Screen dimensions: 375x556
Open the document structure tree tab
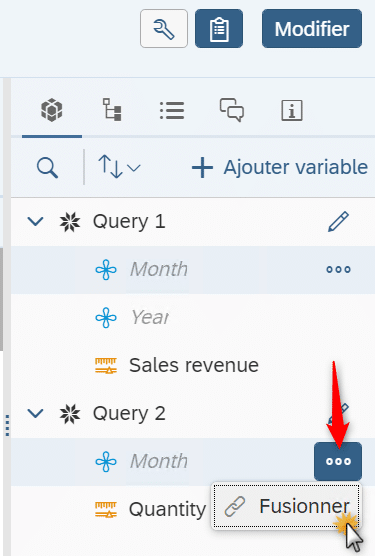112,110
